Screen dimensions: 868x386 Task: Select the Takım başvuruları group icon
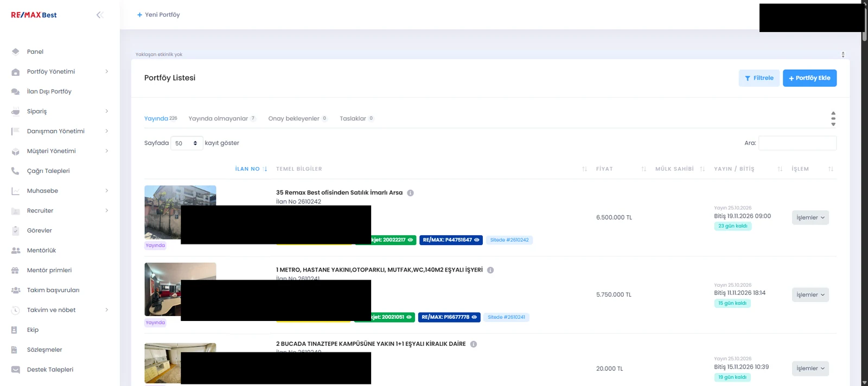tap(15, 290)
